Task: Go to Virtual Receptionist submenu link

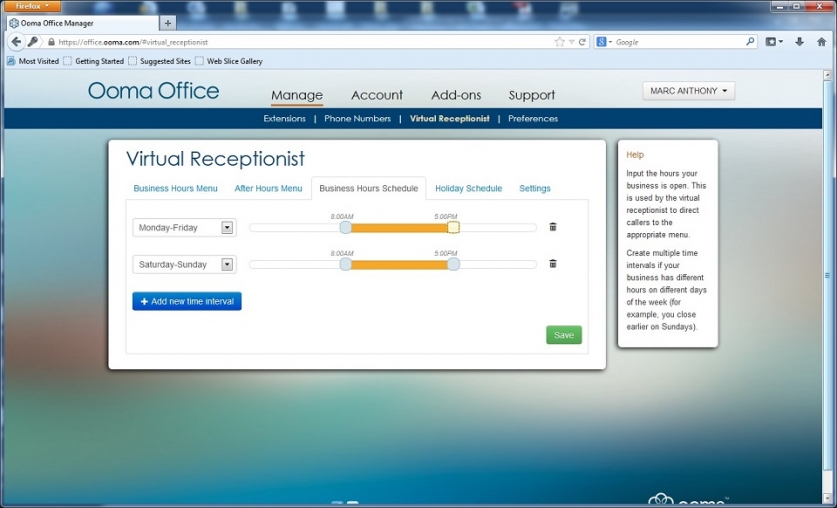Action: pyautogui.click(x=449, y=118)
